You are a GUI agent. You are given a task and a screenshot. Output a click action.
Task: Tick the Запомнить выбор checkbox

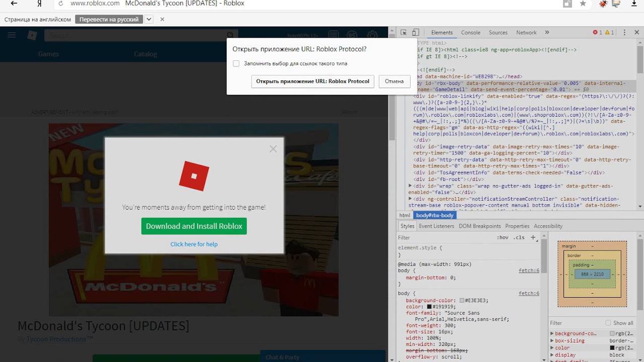[x=236, y=64]
